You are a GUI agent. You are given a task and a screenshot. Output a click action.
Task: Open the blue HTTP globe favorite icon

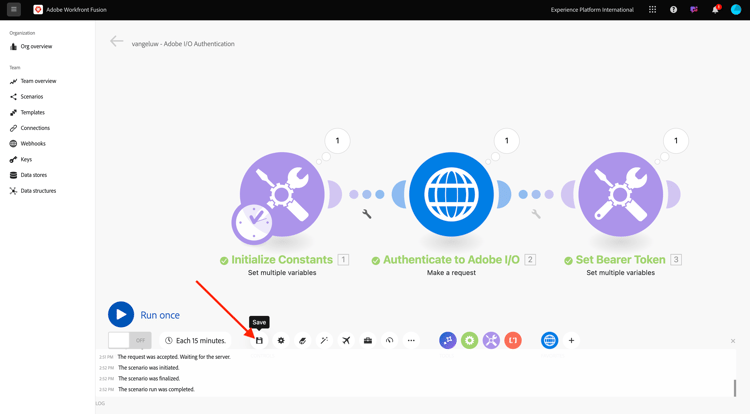[550, 340]
